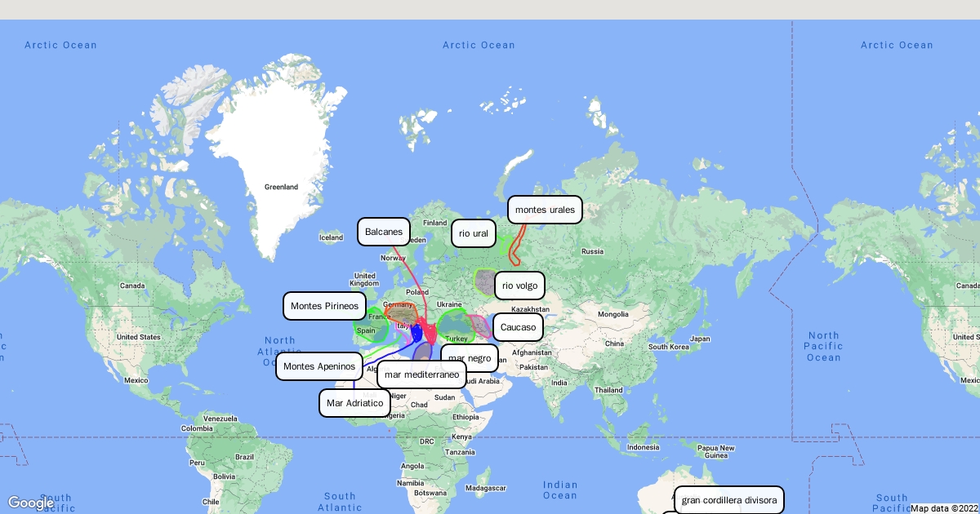The image size is (980, 514).
Task: Click the 'Montes Apeninos' label
Action: 319,366
